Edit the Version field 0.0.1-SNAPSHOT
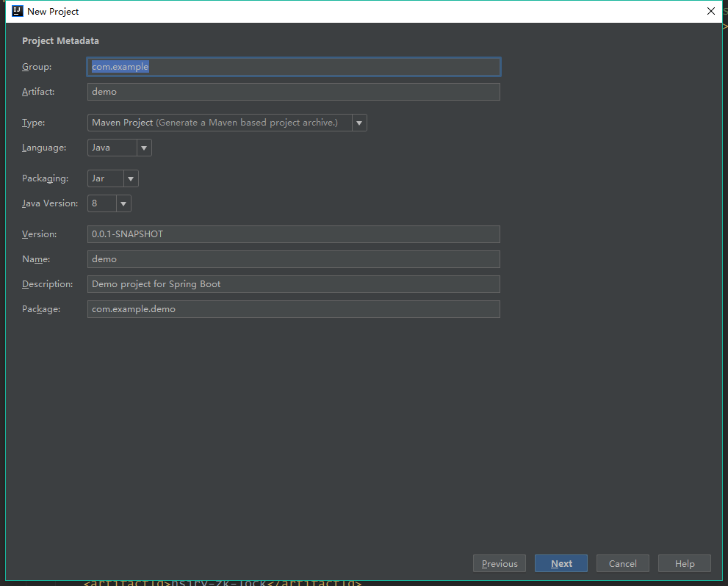 pos(293,234)
